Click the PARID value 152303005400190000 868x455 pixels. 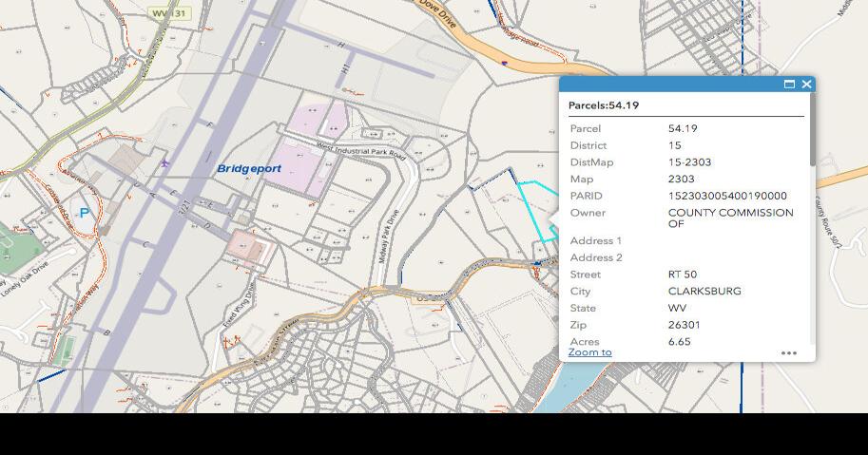727,196
